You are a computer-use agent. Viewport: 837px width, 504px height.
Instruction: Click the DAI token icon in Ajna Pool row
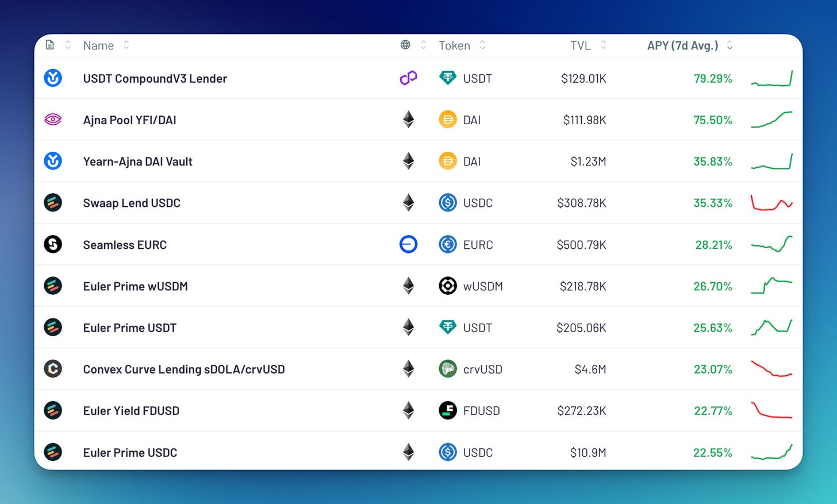pyautogui.click(x=447, y=120)
